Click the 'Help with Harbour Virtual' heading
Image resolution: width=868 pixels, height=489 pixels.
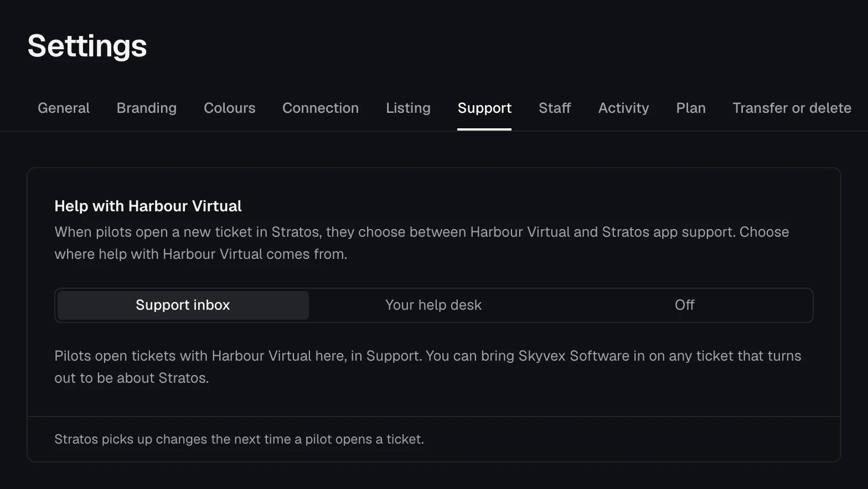(x=148, y=206)
